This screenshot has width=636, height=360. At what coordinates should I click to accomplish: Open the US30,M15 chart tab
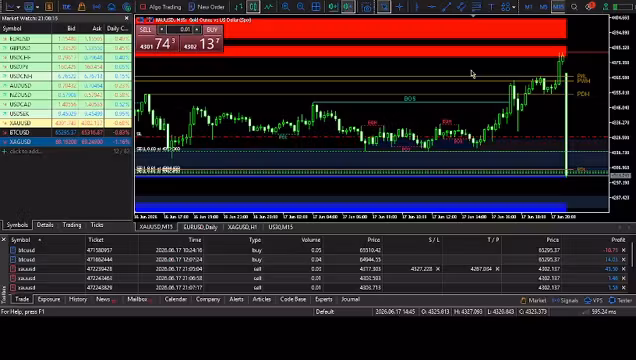[x=280, y=227]
